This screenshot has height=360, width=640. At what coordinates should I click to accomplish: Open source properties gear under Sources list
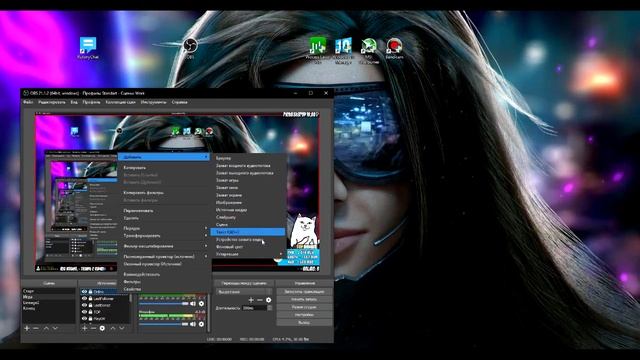click(x=102, y=329)
